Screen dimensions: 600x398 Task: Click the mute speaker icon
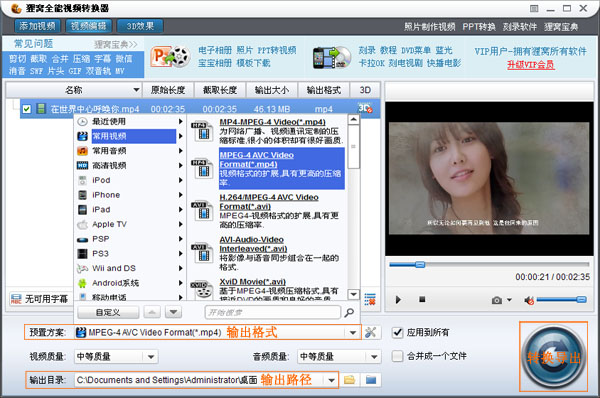[x=529, y=300]
